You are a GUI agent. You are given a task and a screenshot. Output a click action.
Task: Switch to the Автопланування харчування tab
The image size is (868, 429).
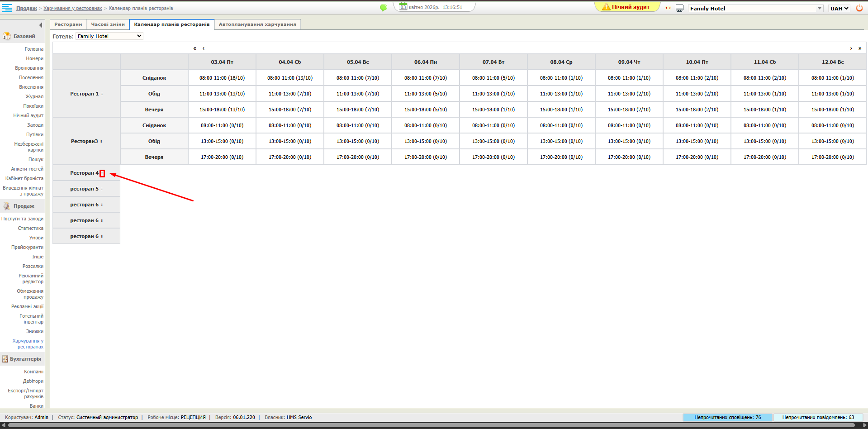coord(257,24)
